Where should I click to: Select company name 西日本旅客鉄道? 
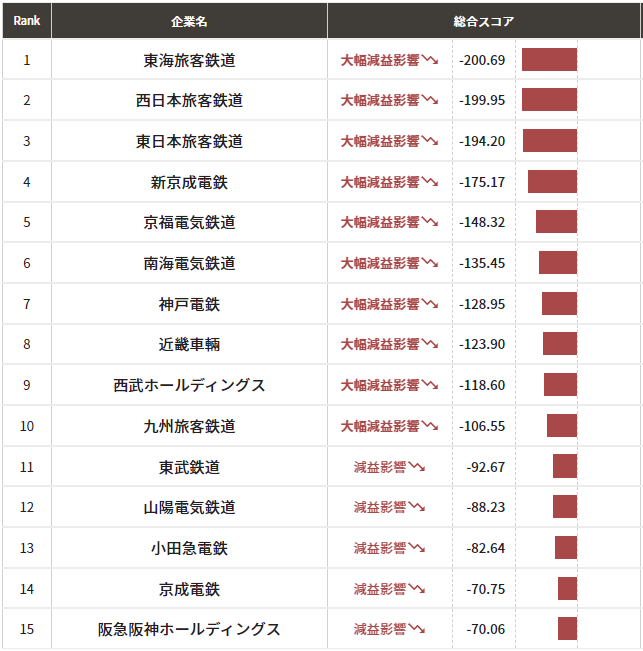189,100
